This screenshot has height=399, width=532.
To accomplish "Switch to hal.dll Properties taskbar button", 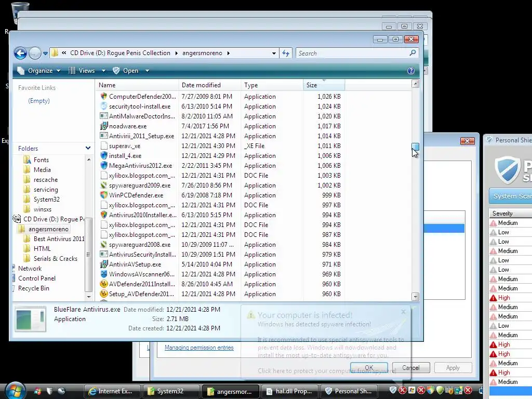I will pos(290,391).
